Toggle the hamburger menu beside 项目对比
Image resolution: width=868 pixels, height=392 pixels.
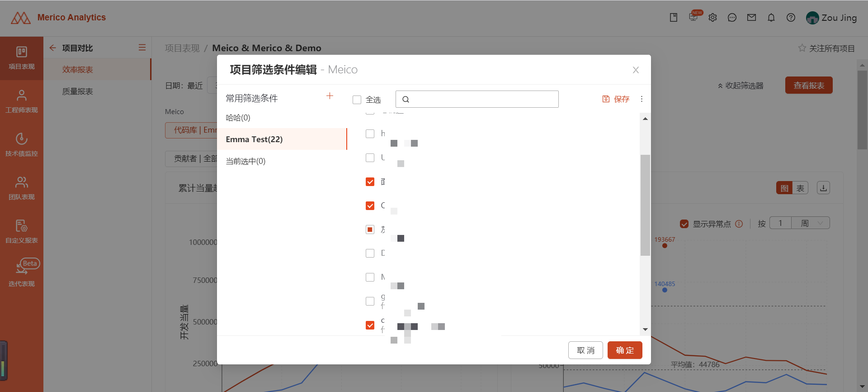142,48
